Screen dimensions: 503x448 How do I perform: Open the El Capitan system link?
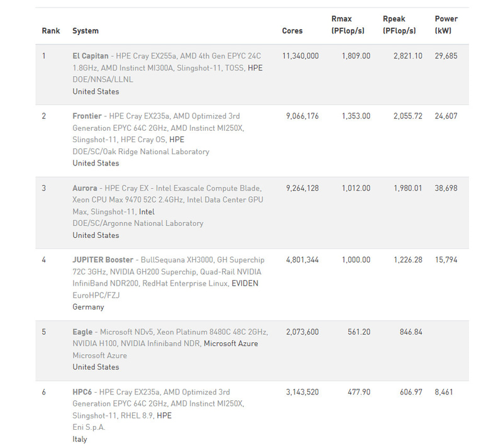[91, 55]
